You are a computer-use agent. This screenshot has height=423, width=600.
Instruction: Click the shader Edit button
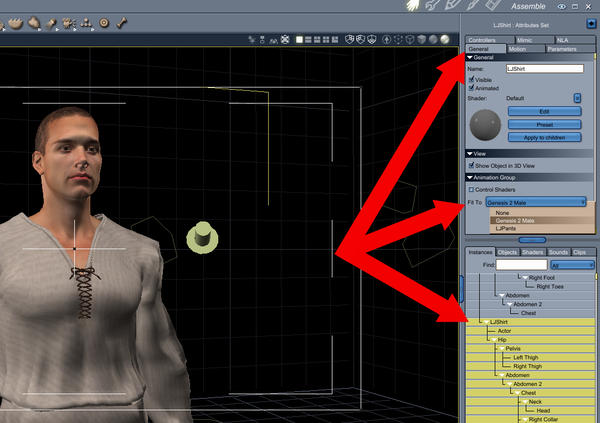pos(545,111)
